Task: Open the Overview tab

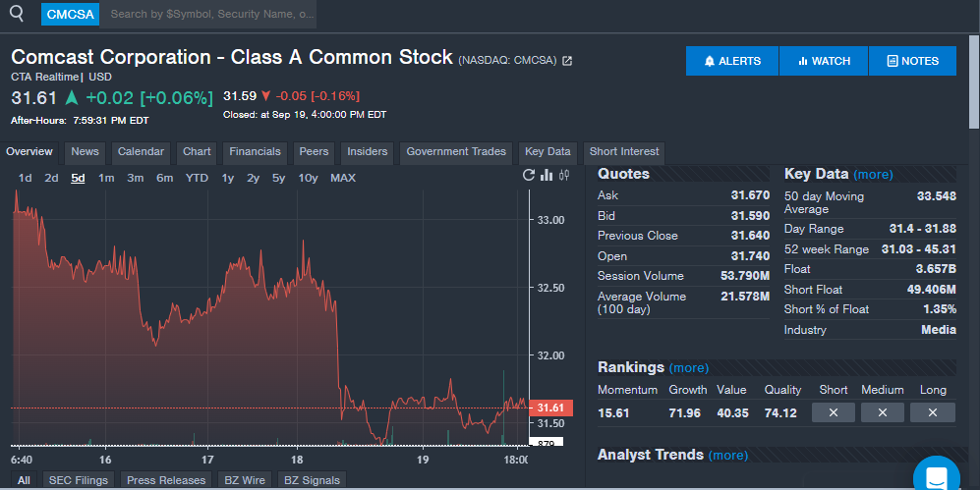Action: click(29, 151)
